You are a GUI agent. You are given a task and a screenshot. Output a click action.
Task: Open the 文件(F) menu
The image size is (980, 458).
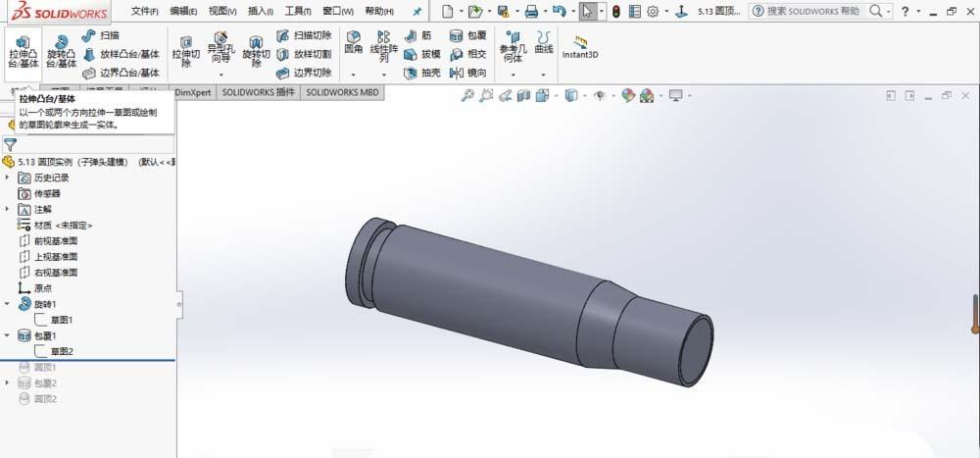click(144, 11)
